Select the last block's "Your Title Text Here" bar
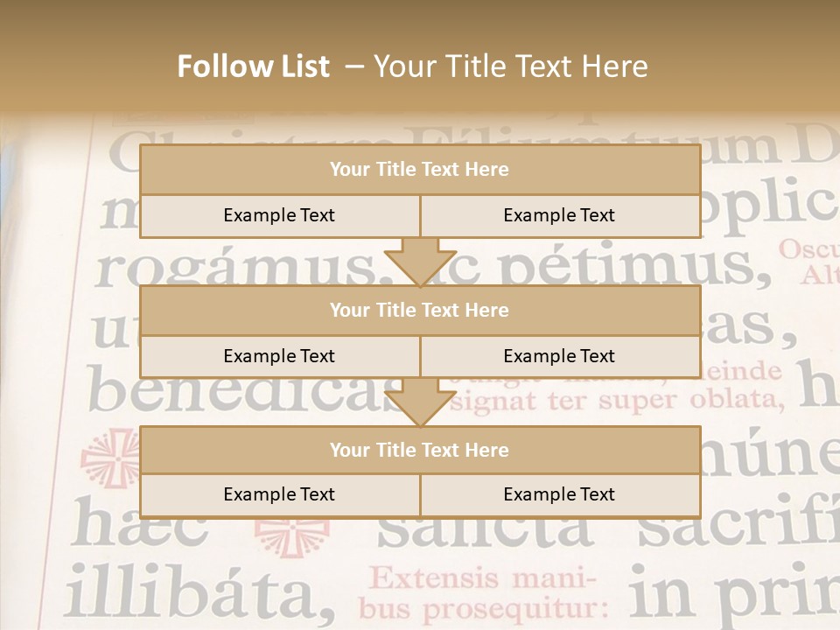The width and height of the screenshot is (840, 630). point(420,450)
